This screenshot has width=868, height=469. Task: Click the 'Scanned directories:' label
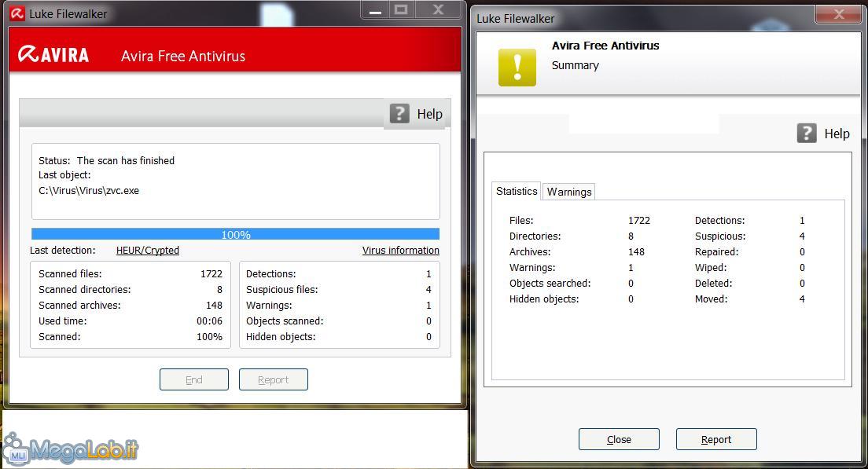pos(85,289)
